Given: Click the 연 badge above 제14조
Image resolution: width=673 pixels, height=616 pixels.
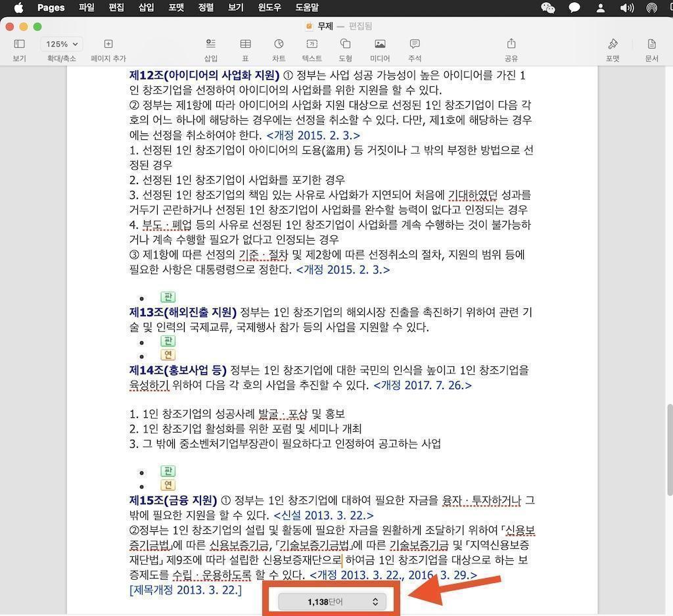Looking at the screenshot, I should click(x=168, y=355).
